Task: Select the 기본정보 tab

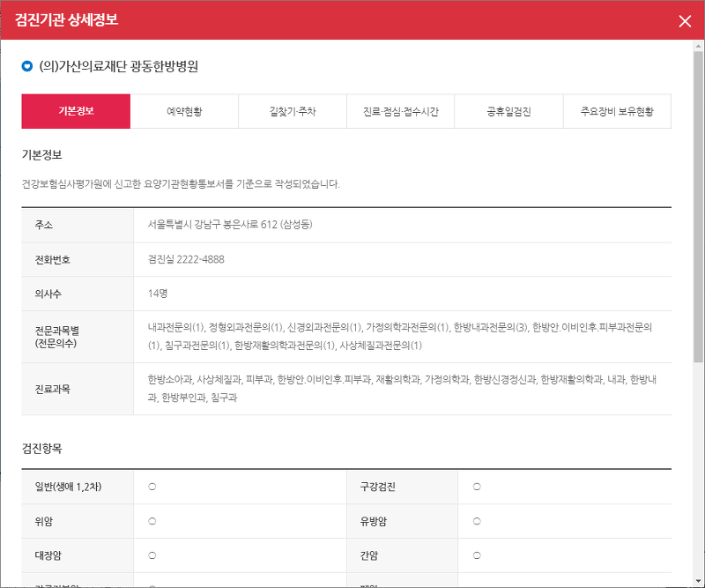Action: click(75, 112)
